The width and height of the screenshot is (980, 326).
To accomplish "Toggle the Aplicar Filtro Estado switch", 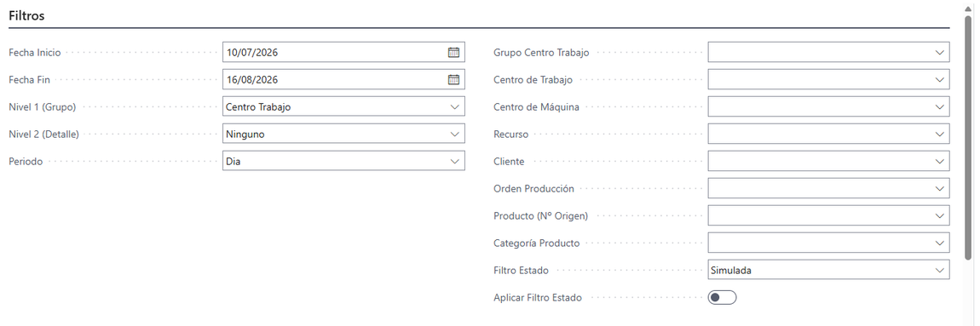I will pos(722,298).
